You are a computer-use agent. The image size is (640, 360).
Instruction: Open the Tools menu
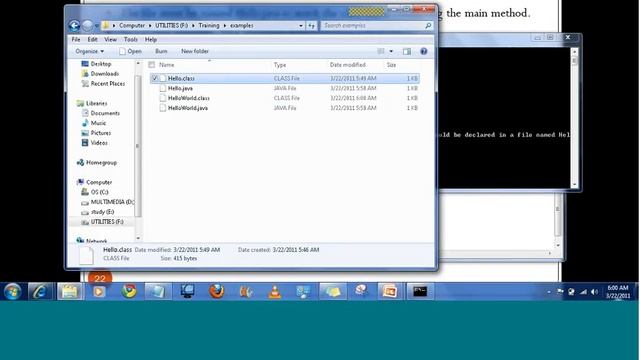pyautogui.click(x=131, y=40)
